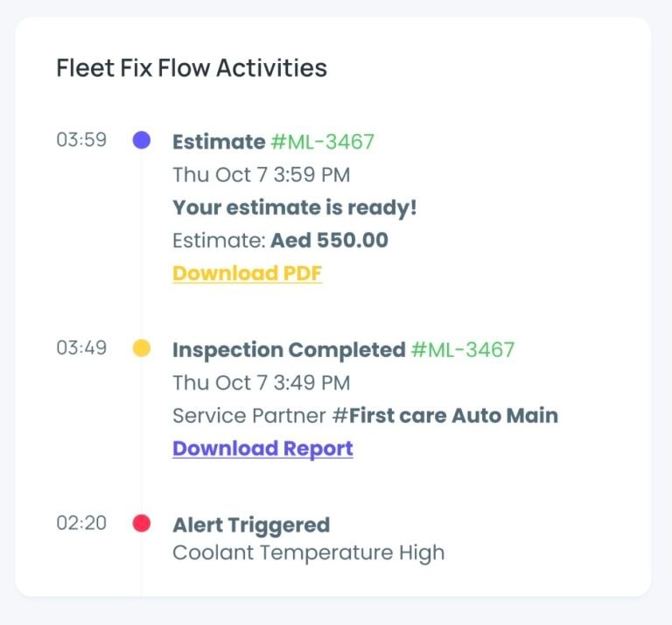Viewport: 672px width, 625px height.
Task: Click the blue Estimate timeline dot
Action: tap(141, 140)
